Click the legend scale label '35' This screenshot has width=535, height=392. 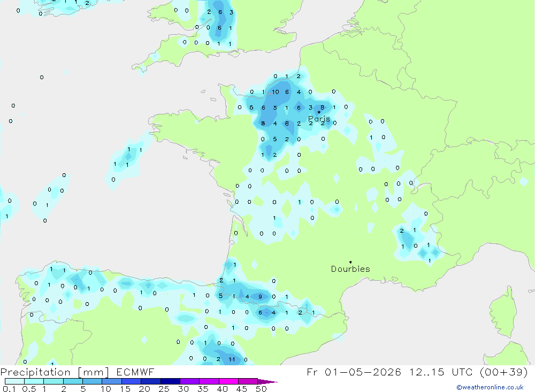tap(203, 389)
